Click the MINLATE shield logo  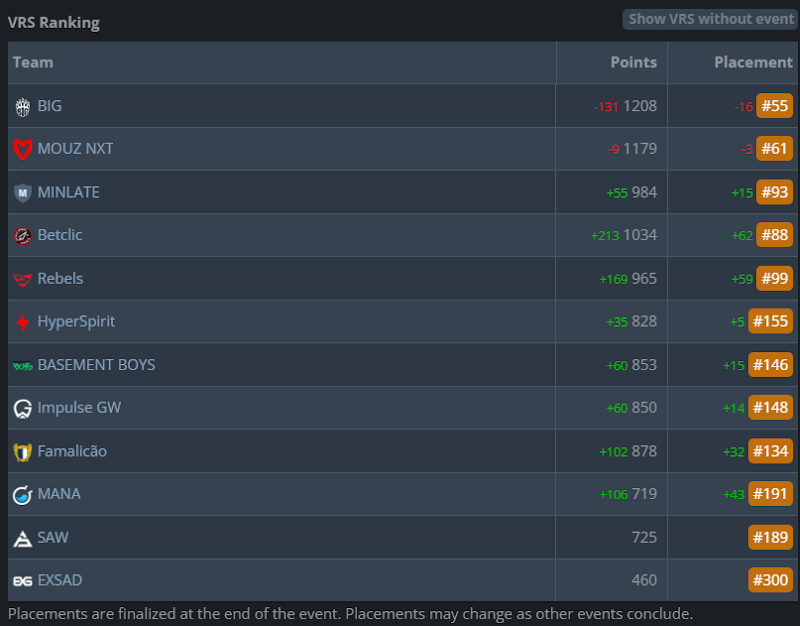click(x=22, y=193)
